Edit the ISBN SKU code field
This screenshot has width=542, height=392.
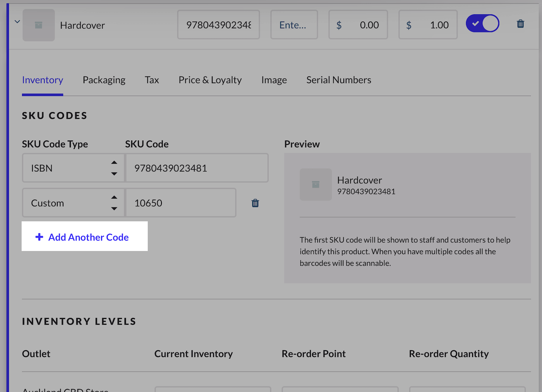coord(196,168)
